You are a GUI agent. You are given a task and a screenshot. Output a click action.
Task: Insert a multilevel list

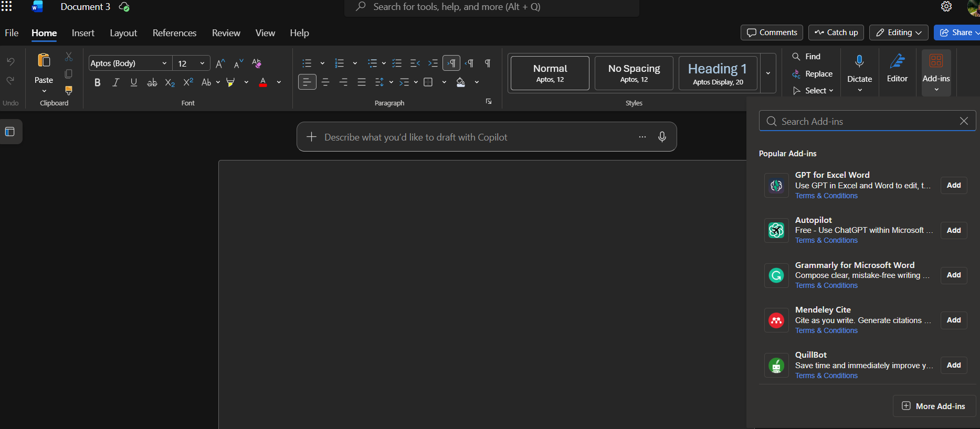(x=372, y=63)
